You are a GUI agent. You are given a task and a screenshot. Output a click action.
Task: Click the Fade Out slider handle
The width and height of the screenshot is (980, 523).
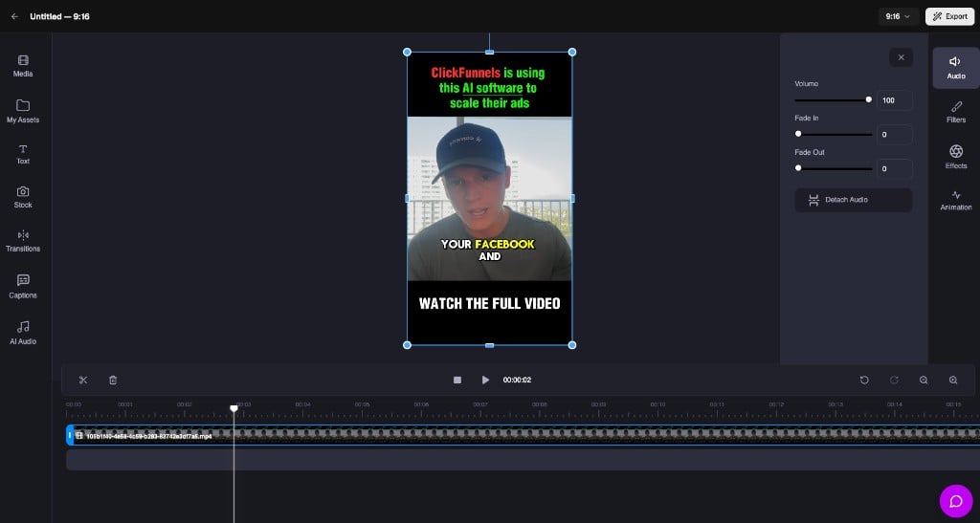click(798, 168)
